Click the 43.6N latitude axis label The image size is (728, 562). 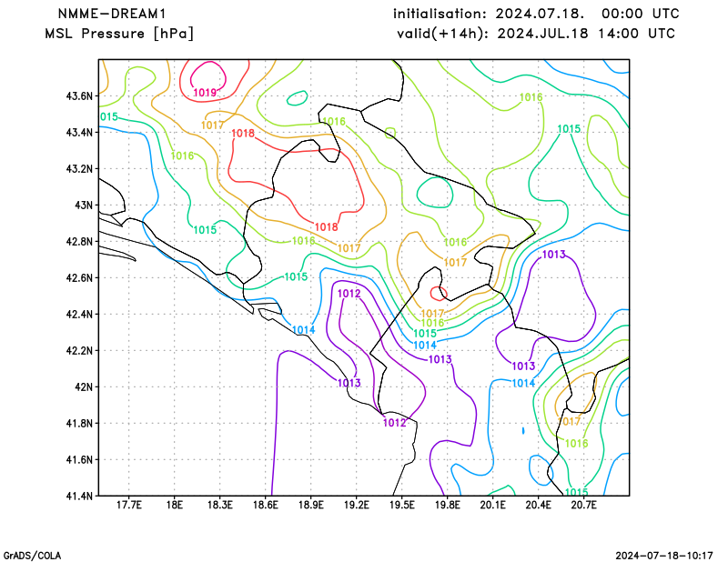(x=79, y=96)
